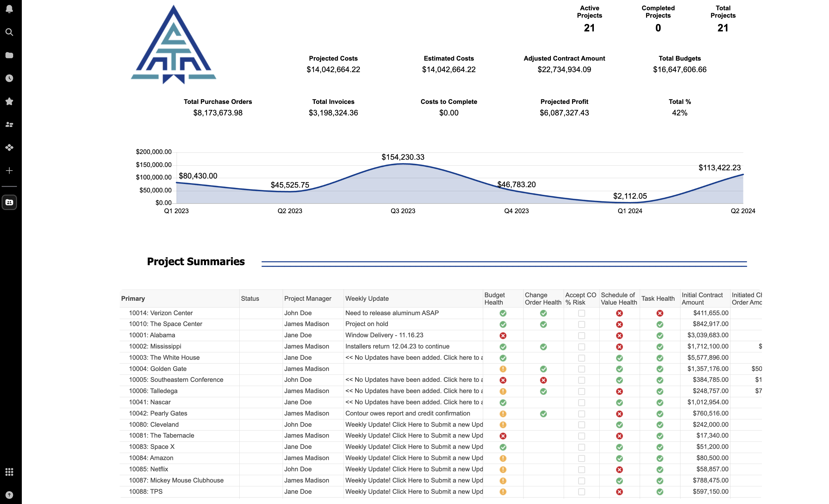Click Golden Gate yellow Budget Health icon
Screen dimensions: 829x504
tap(503, 369)
